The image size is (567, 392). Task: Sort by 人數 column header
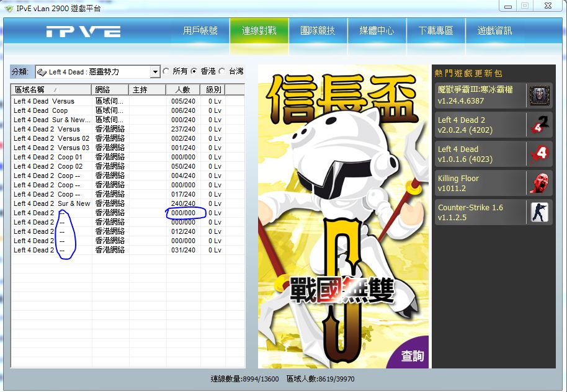click(183, 89)
